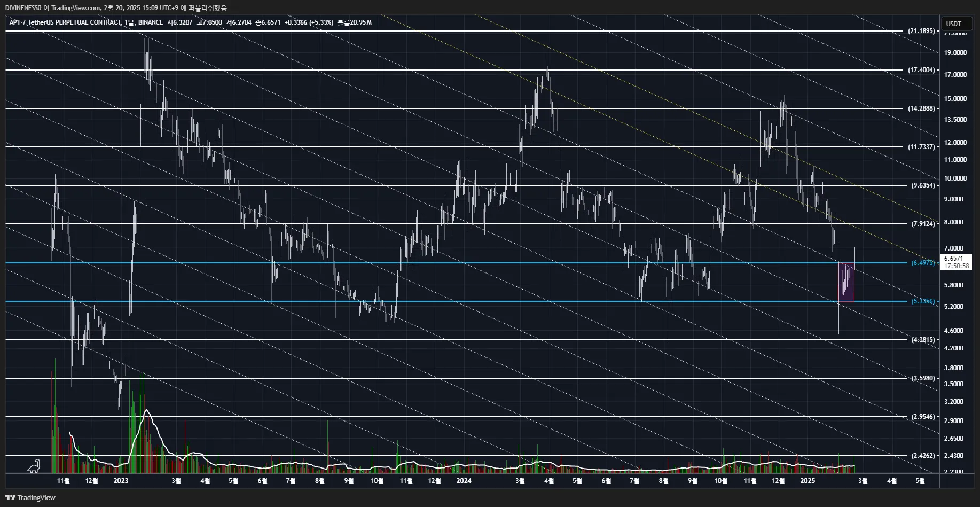
Task: Select the high value 고7.0500
Action: (209, 22)
